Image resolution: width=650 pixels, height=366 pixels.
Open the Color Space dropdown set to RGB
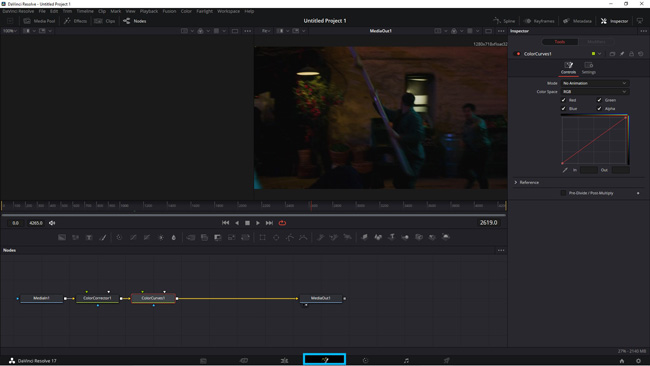[x=594, y=92]
